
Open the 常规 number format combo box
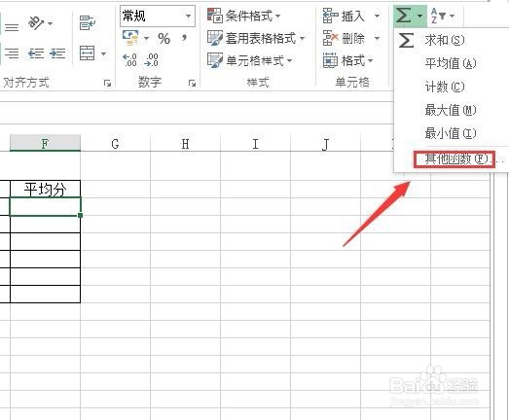158,16
